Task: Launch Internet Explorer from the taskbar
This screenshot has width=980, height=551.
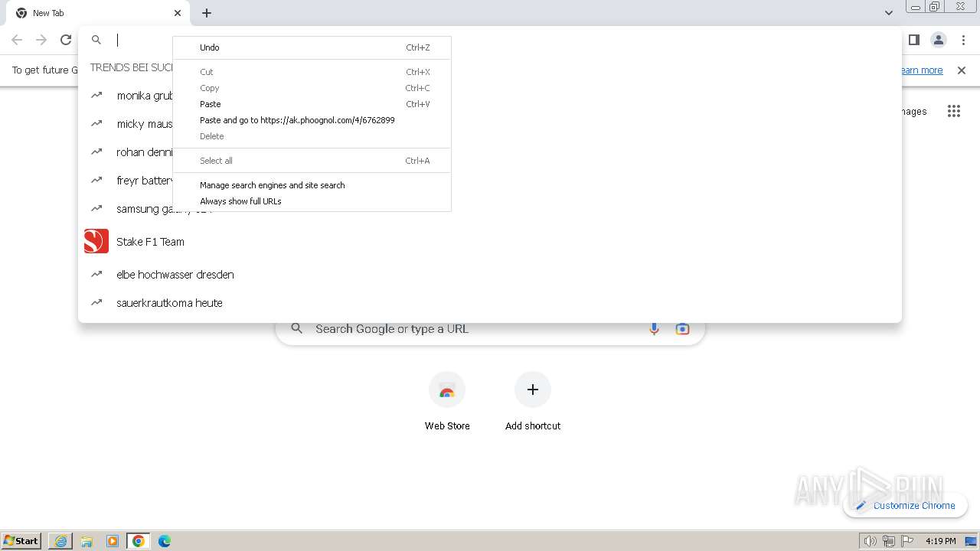Action: click(60, 541)
